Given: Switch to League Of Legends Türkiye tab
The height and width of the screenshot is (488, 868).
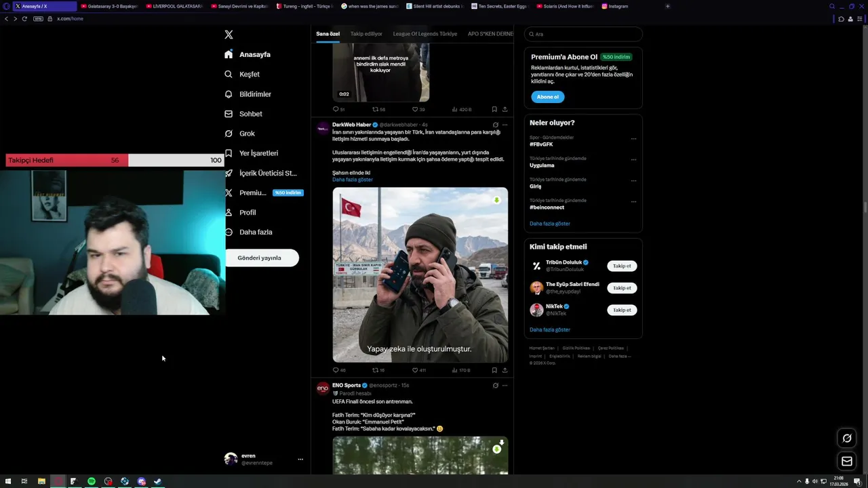Looking at the screenshot, I should click(x=425, y=34).
